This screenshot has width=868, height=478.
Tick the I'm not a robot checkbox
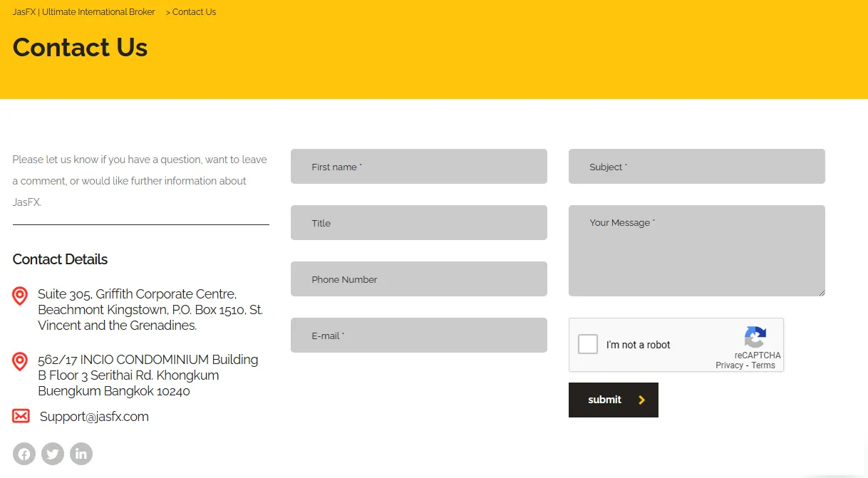[588, 345]
